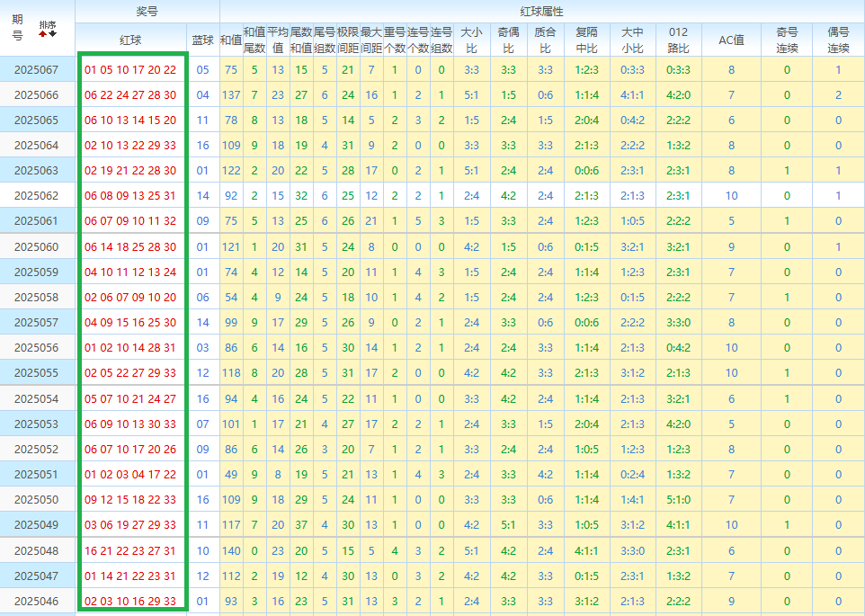Click red balls 02 19 21 22 28 30
This screenshot has width=865, height=616.
(x=130, y=170)
